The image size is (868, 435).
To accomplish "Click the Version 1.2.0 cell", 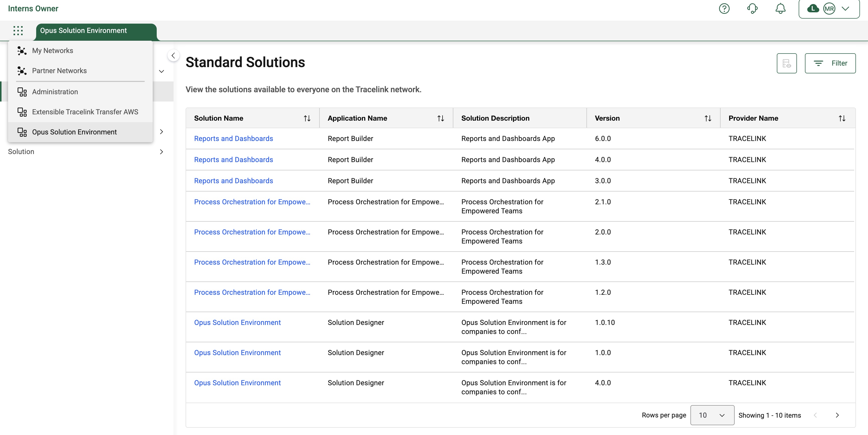I will [603, 292].
